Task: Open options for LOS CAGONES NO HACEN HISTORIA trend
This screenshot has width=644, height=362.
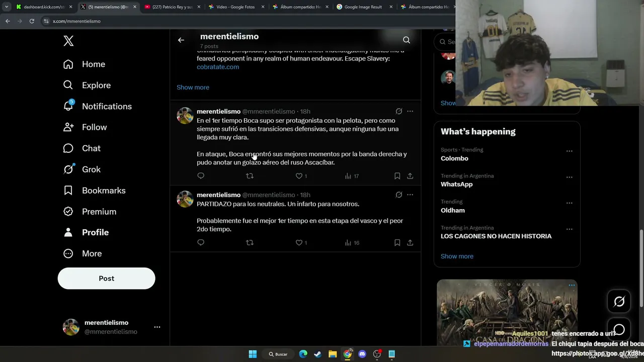Action: click(x=569, y=229)
